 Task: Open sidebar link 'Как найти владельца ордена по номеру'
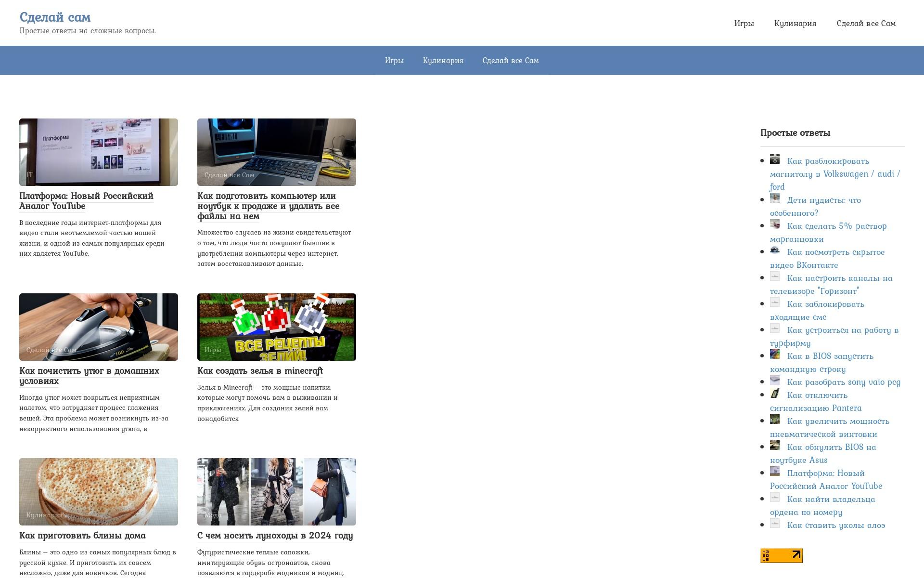[x=822, y=505]
